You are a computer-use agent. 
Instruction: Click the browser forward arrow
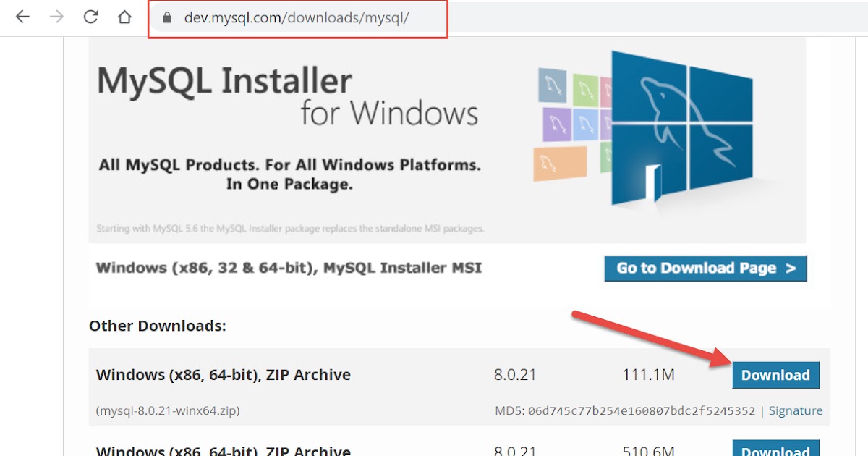56,16
